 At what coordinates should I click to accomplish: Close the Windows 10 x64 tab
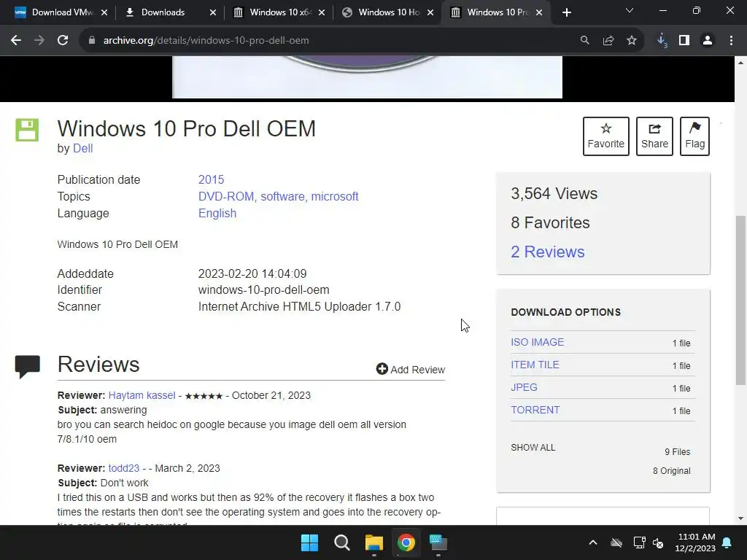coord(322,12)
